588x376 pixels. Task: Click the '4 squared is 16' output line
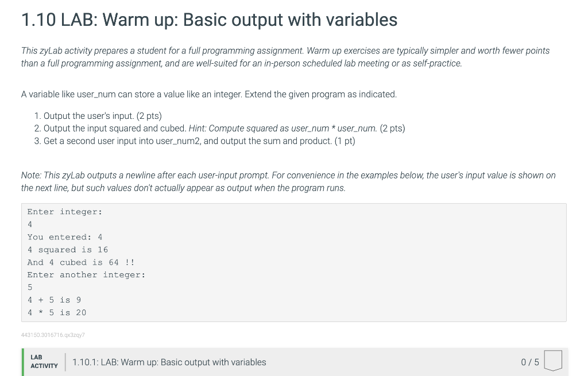68,250
